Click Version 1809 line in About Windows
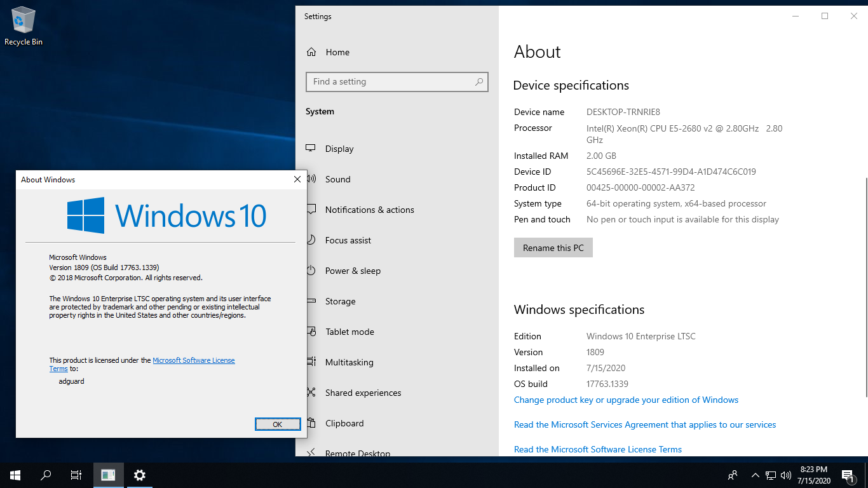 tap(104, 268)
